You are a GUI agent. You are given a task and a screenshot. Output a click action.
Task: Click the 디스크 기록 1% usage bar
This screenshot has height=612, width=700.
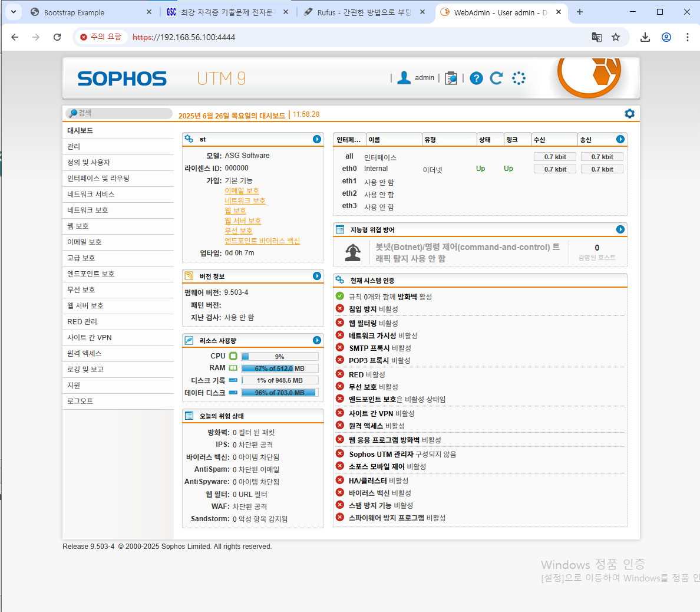280,381
